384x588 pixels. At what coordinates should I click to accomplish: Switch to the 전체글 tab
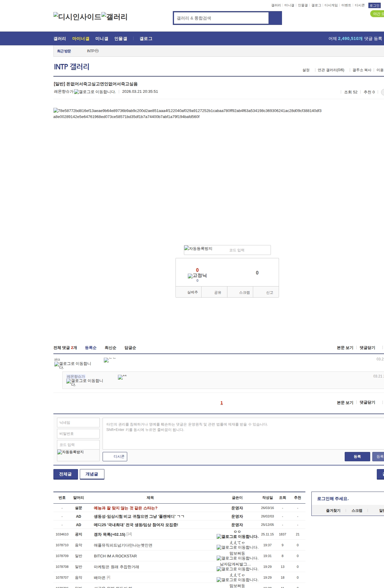coord(65,474)
